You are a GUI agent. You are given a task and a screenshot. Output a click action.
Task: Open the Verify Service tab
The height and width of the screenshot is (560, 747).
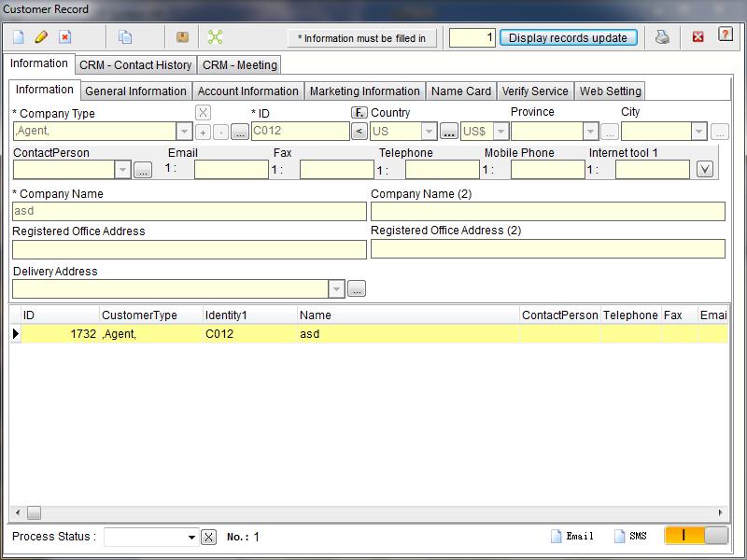[535, 91]
